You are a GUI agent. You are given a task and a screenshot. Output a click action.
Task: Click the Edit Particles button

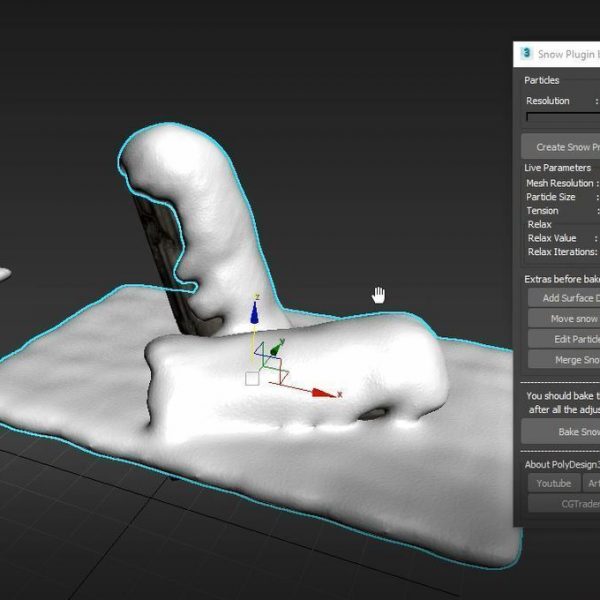563,339
